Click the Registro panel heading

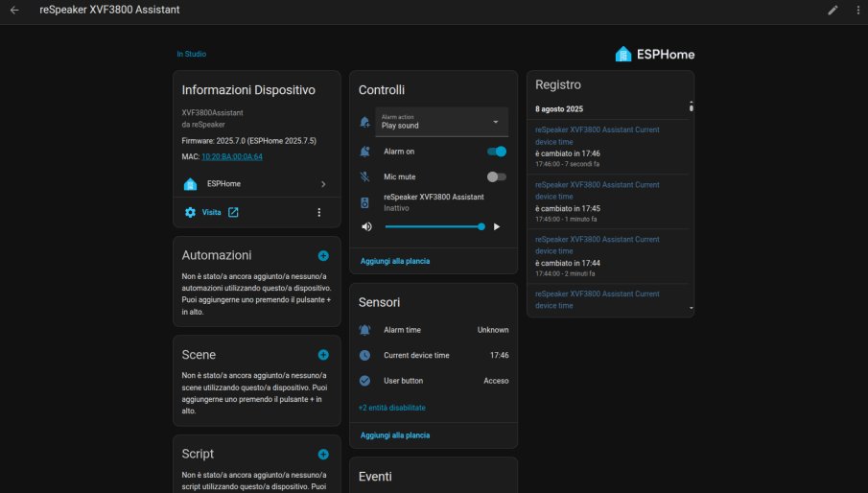558,84
